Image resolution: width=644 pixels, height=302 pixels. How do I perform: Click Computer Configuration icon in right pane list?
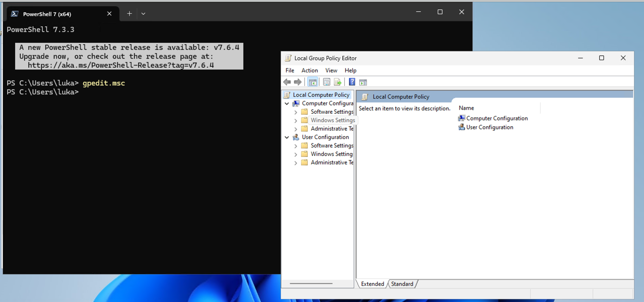[x=461, y=118]
